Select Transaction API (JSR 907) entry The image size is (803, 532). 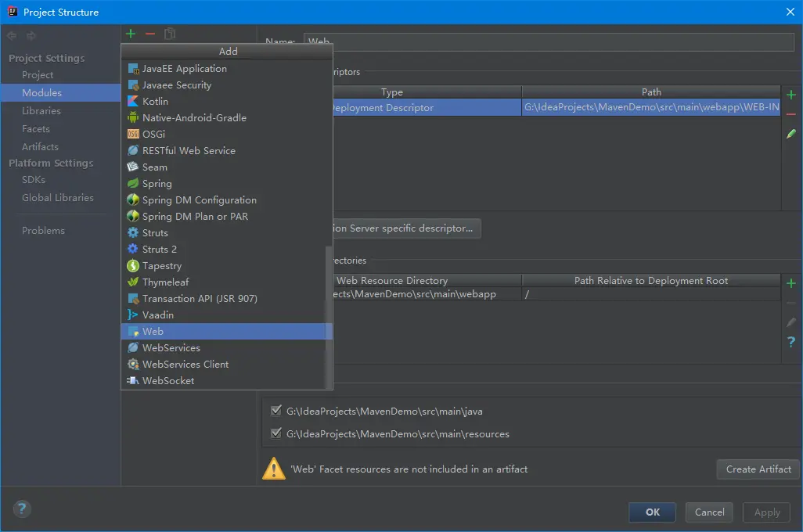coord(224,299)
